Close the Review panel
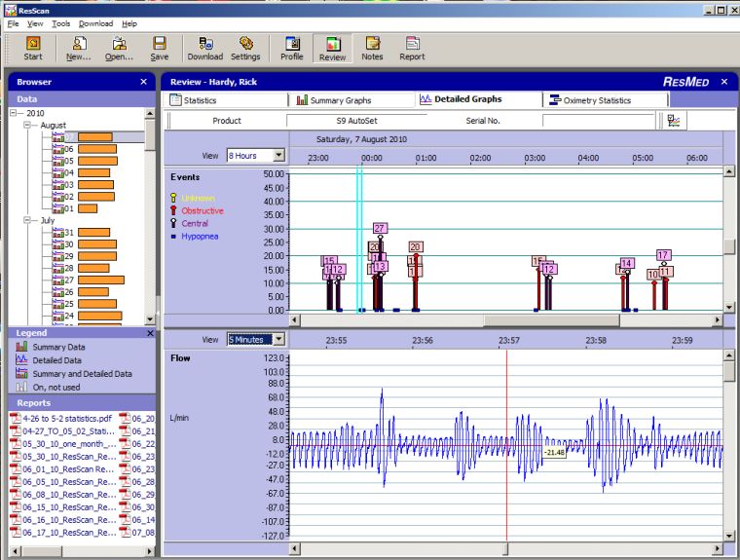This screenshot has width=740, height=560. click(724, 82)
